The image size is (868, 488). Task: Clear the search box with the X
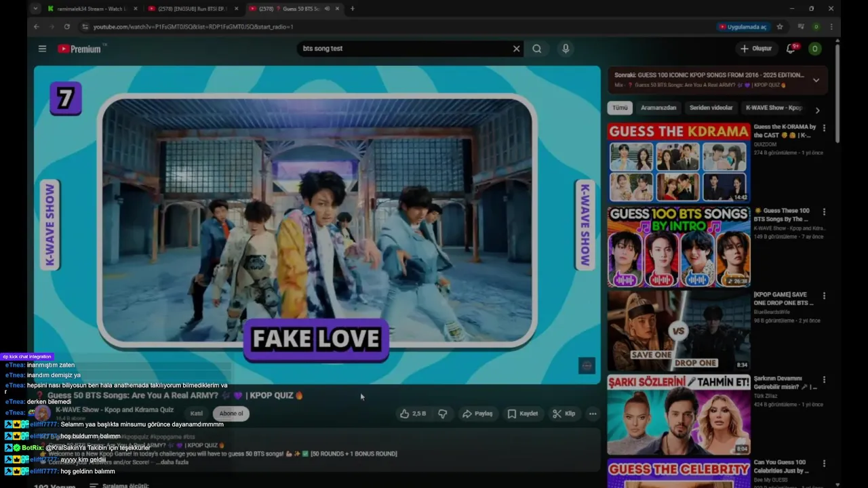(x=516, y=49)
